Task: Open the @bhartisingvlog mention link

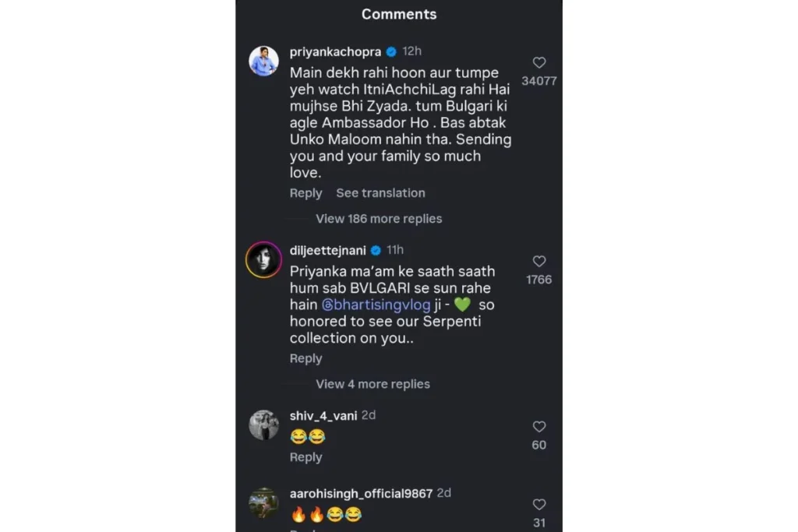Action: [377, 305]
